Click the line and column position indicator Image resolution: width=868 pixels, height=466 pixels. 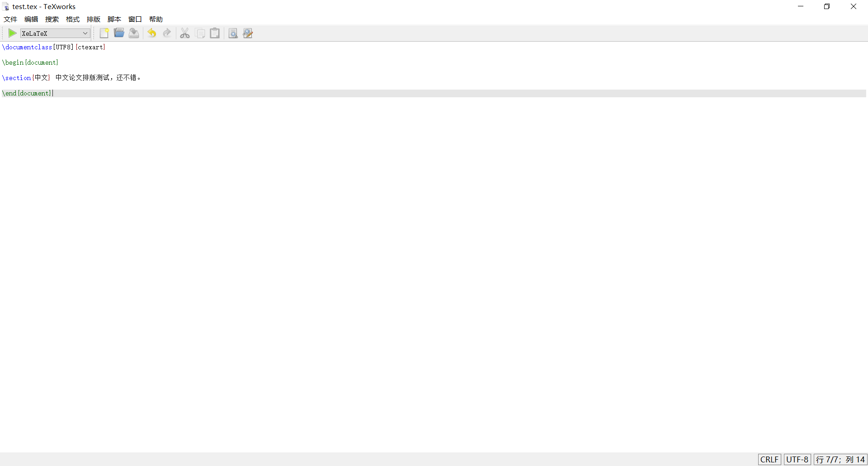[840, 459]
